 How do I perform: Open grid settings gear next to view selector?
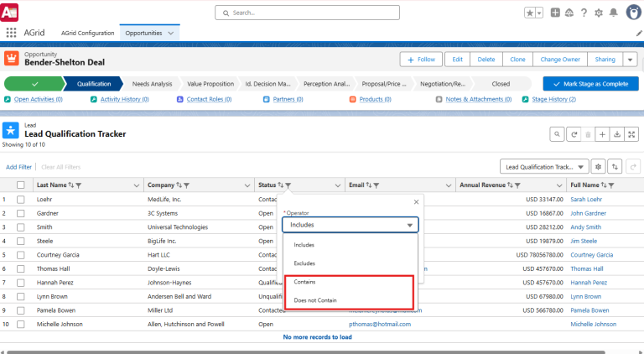tap(598, 167)
